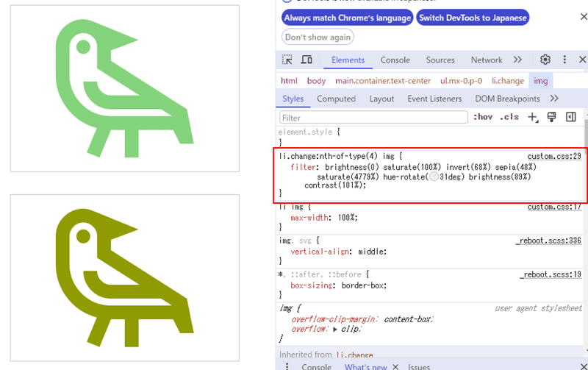Expand the overflow clip property triangle
588x370 pixels.
(335, 329)
